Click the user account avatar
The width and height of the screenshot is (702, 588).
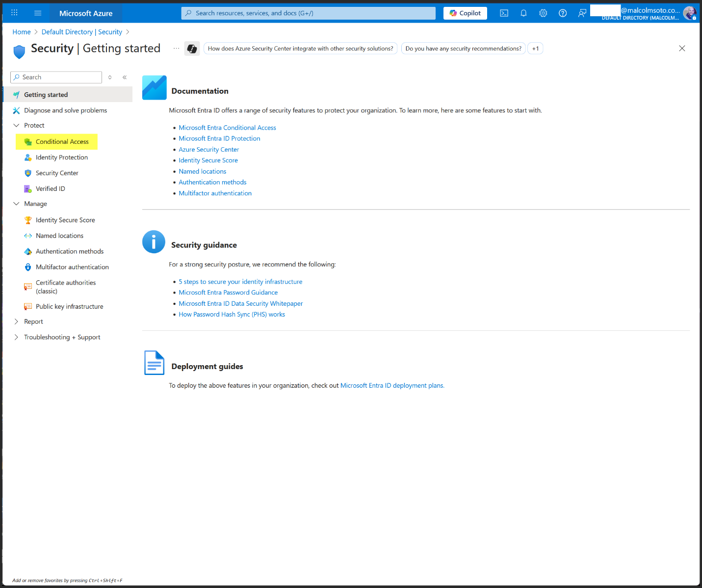click(689, 13)
